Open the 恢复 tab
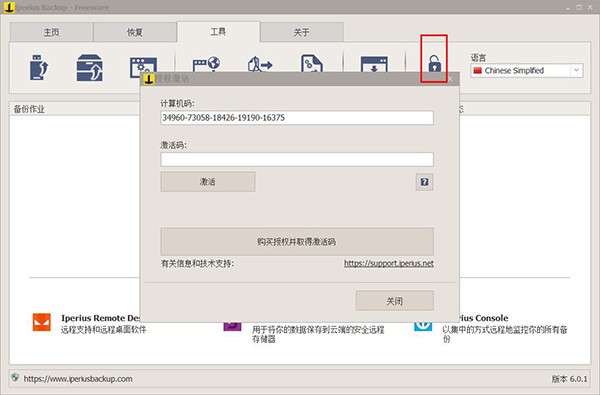 click(x=135, y=32)
